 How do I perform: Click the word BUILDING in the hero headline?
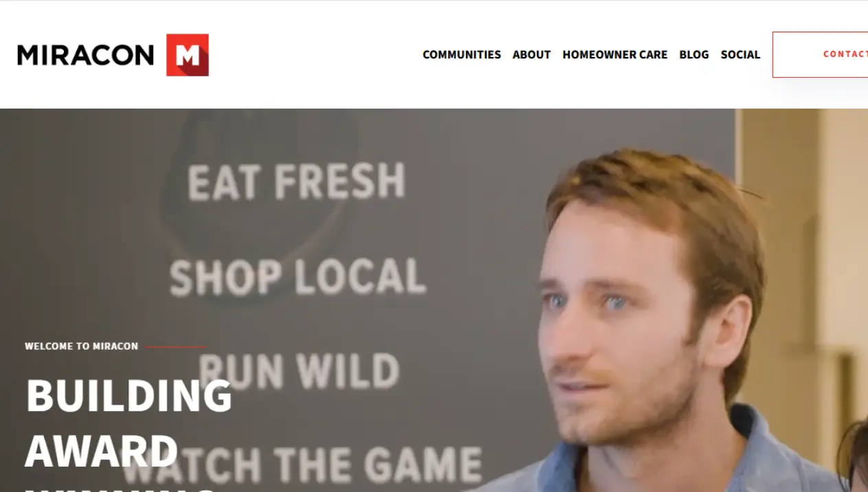point(129,396)
